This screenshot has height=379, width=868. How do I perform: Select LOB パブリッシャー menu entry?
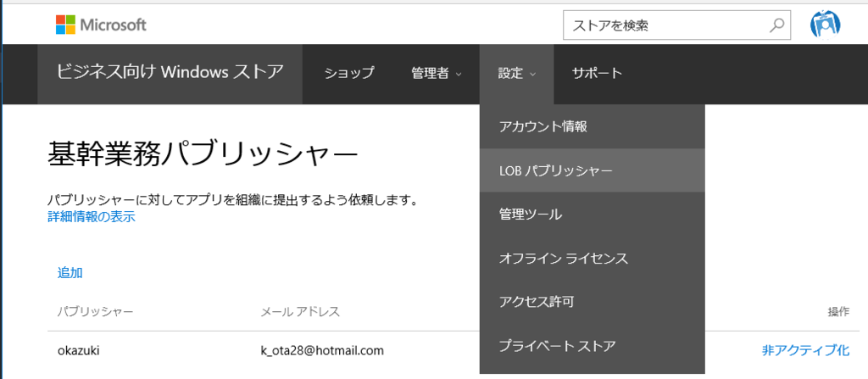coord(593,170)
